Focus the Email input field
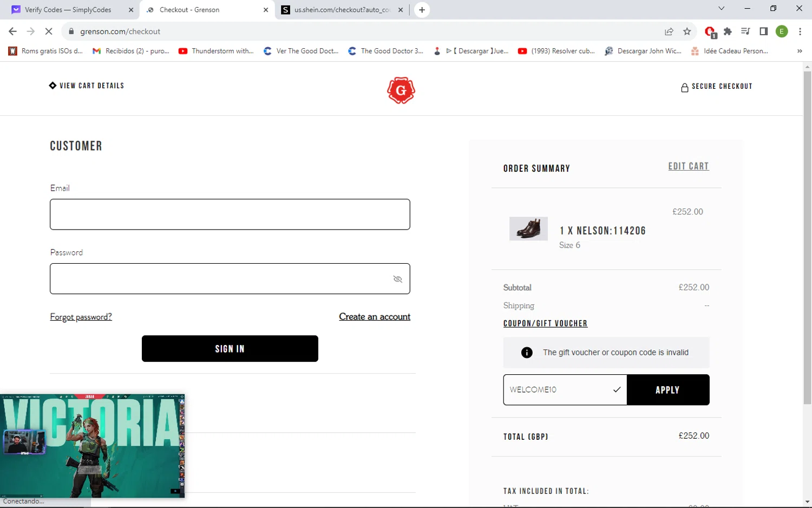The width and height of the screenshot is (812, 508). coord(230,214)
